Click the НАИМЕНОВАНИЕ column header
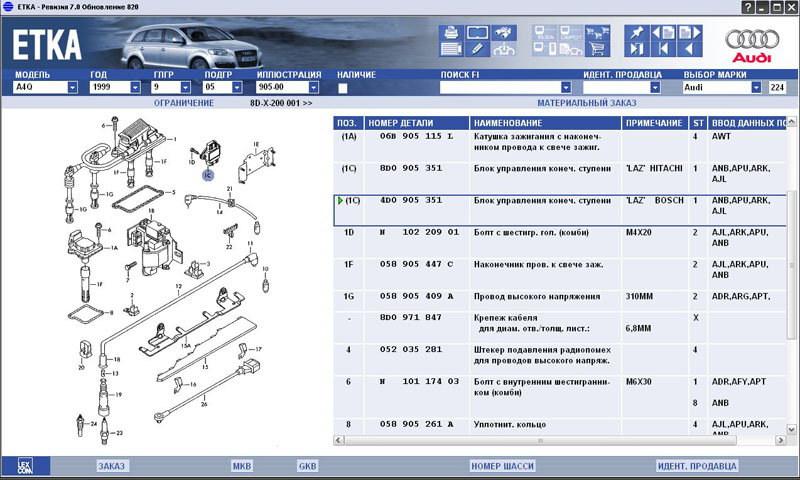Screen dimensions: 800x480 (x=545, y=123)
